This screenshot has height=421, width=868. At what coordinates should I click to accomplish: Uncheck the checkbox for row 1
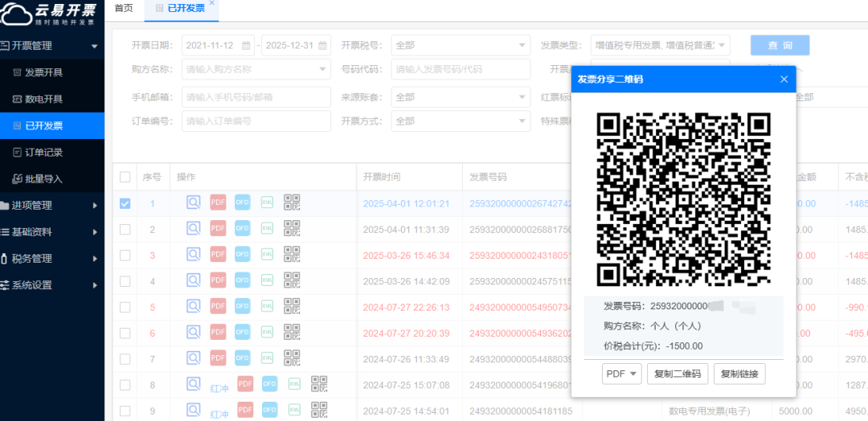point(125,203)
